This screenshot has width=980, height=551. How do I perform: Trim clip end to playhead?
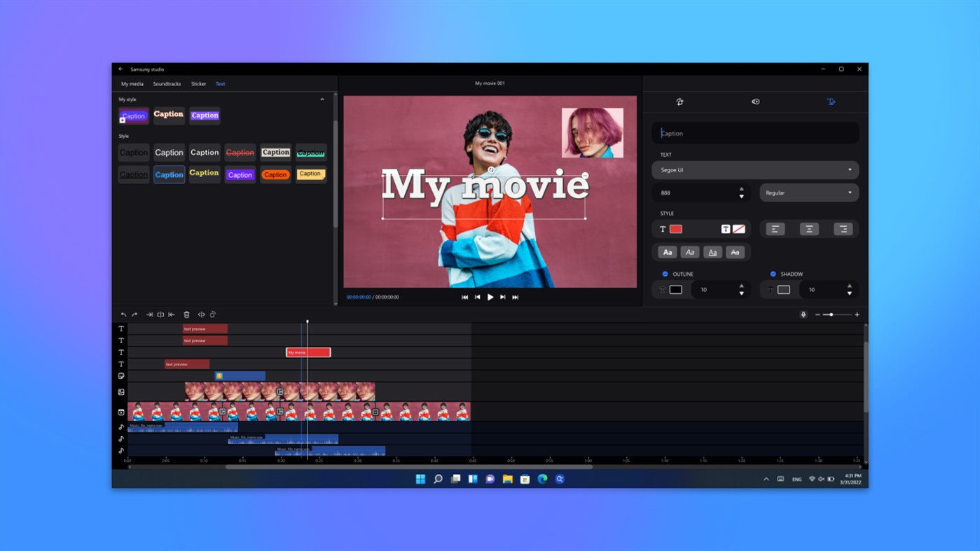(x=172, y=315)
